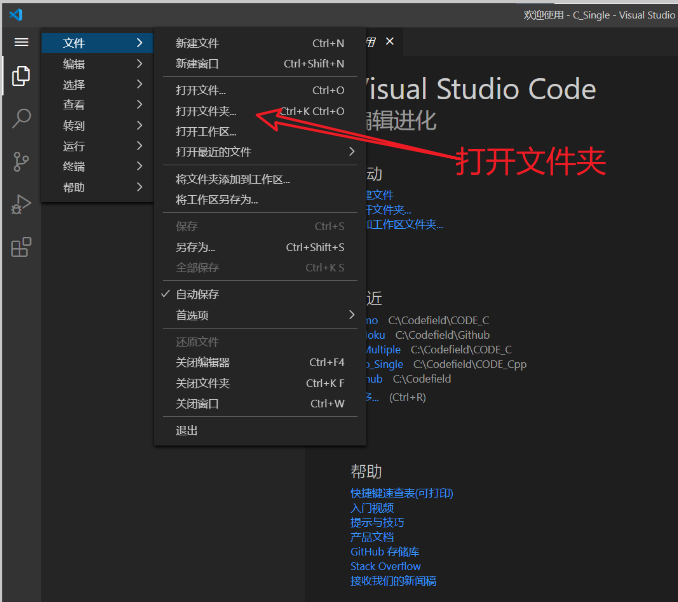Screen dimensions: 678x602
Task: Open 入门视频 help link
Action: tap(372, 508)
